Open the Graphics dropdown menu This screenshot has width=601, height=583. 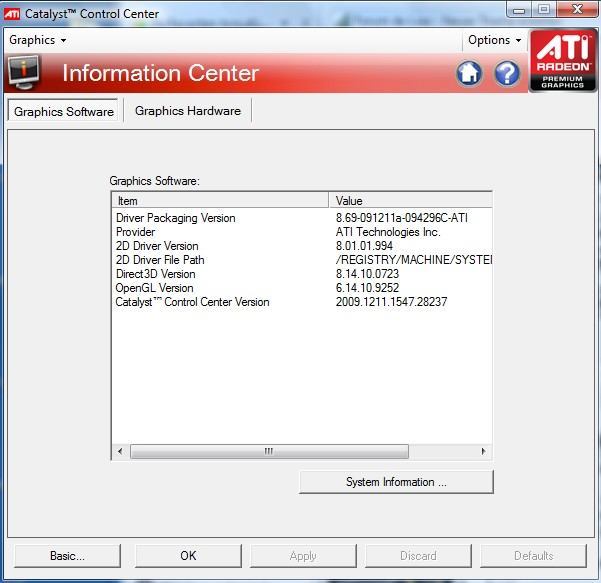pyautogui.click(x=38, y=40)
